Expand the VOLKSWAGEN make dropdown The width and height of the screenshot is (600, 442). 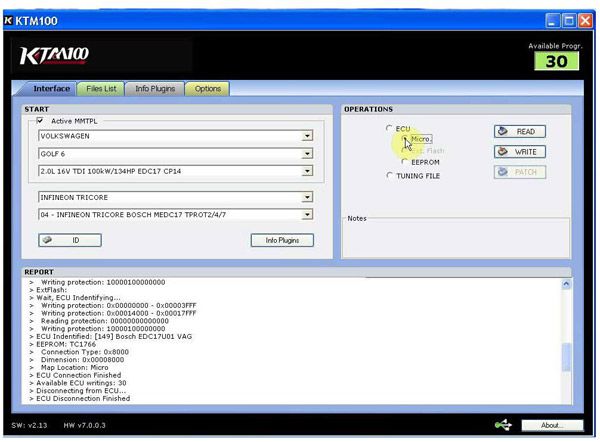coord(307,135)
